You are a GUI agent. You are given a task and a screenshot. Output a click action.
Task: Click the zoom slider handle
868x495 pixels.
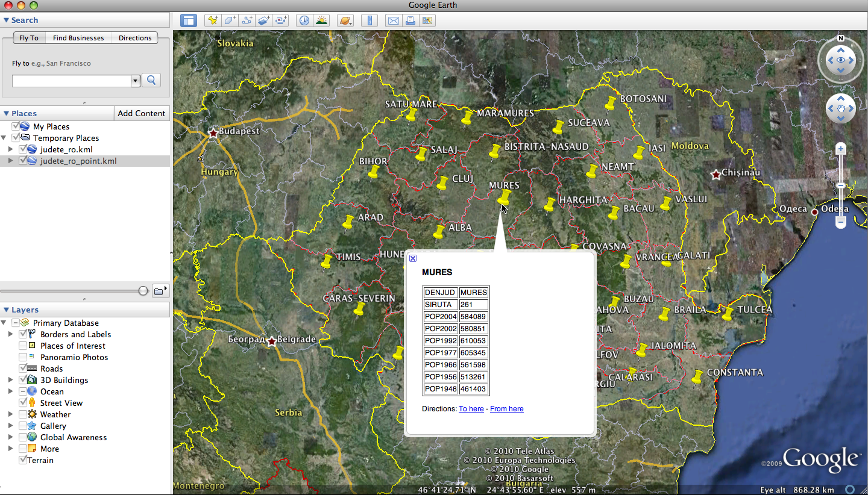pyautogui.click(x=841, y=185)
